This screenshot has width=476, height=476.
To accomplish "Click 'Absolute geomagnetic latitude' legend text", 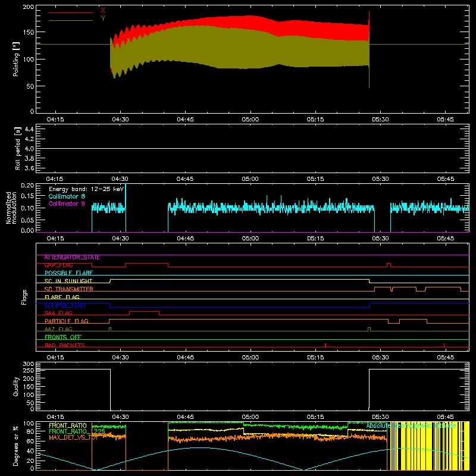I will coord(411,425).
